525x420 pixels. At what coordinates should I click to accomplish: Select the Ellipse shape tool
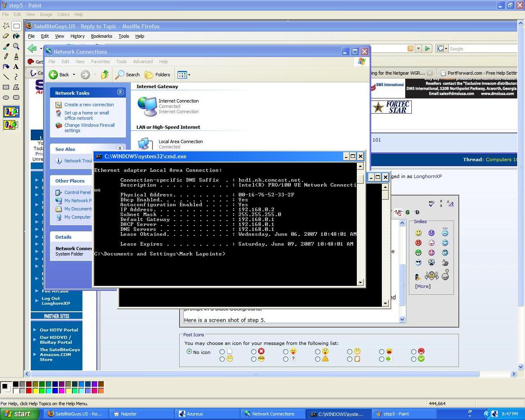coord(6,97)
